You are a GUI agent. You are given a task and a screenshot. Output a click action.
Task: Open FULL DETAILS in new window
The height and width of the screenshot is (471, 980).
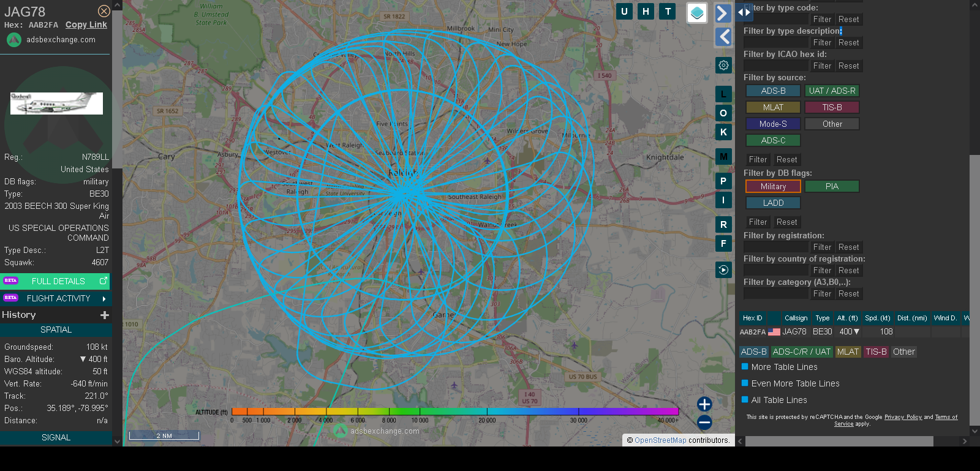(x=56, y=281)
